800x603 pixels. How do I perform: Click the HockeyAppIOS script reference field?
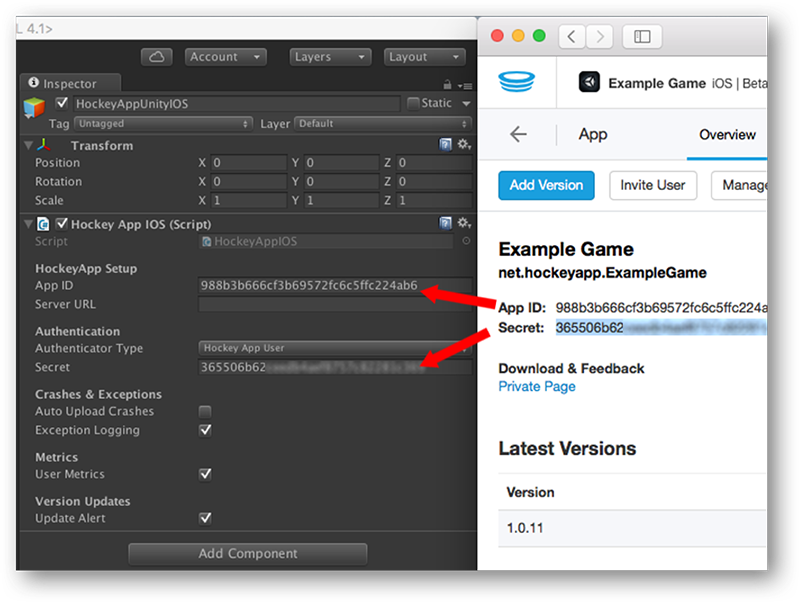pyautogui.click(x=326, y=241)
